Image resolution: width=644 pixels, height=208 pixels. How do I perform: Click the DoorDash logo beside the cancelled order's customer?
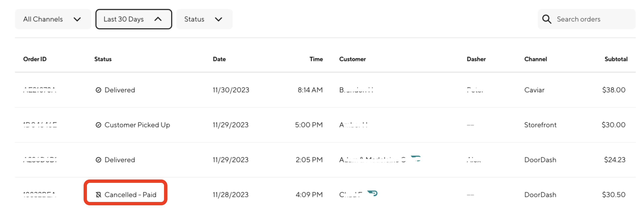372,193
